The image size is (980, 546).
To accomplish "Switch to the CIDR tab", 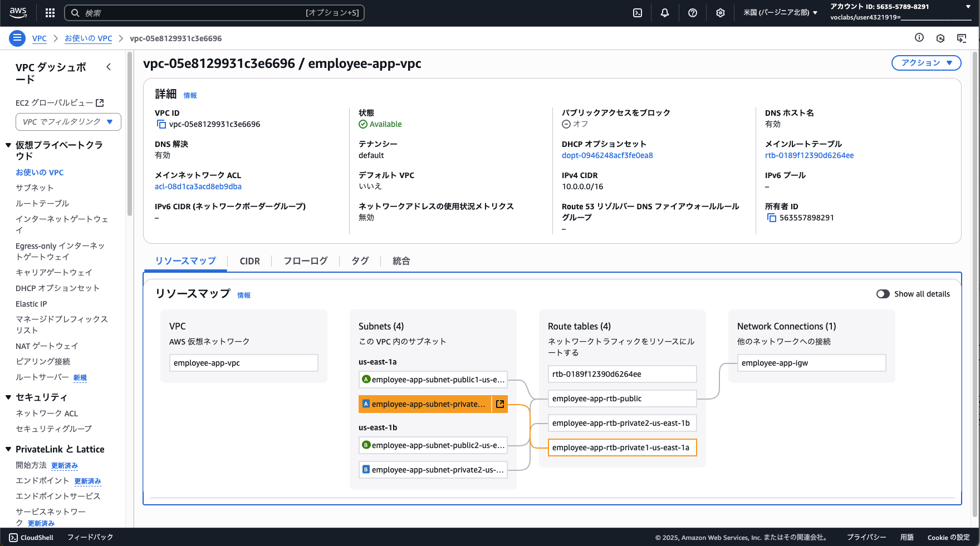I will (x=250, y=261).
